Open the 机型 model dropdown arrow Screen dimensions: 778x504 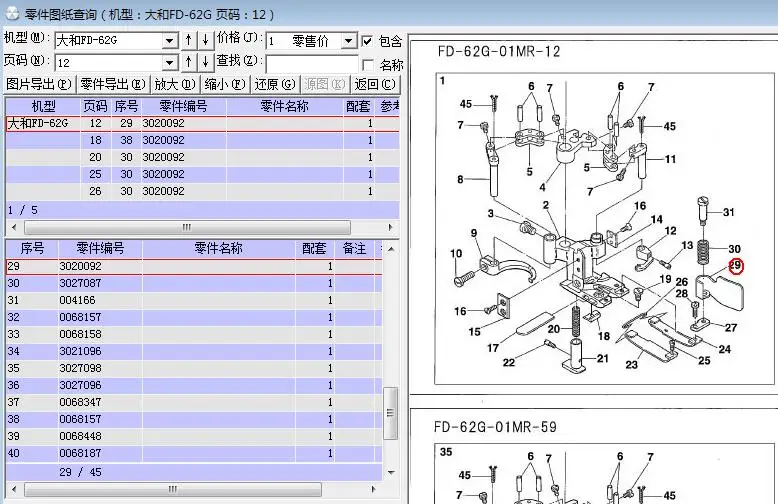[x=170, y=40]
